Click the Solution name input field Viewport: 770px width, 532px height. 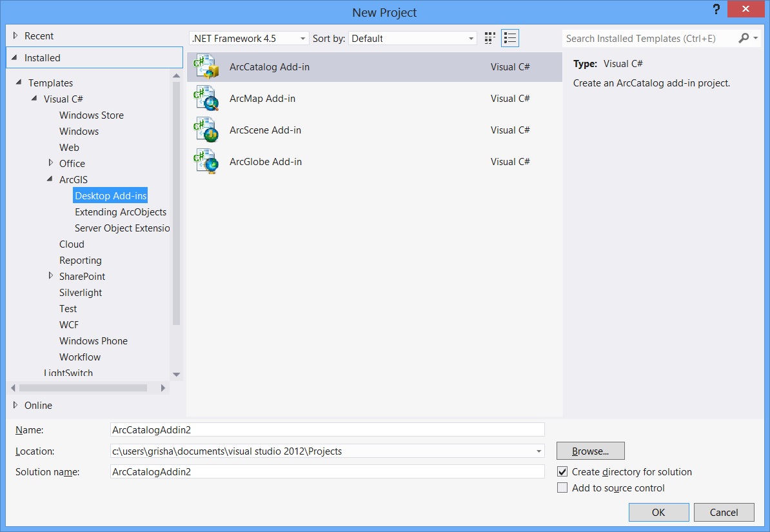[327, 471]
